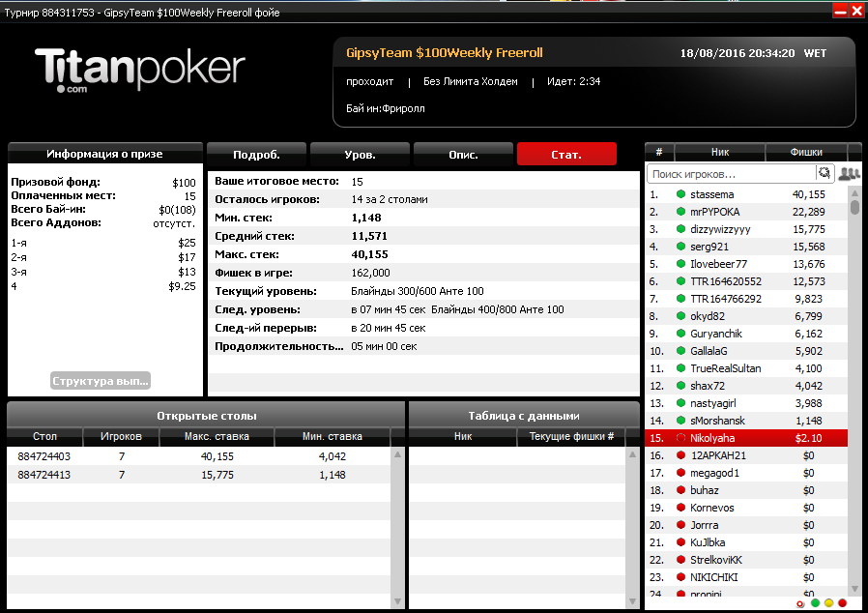Select the red Стат. tab

[566, 155]
